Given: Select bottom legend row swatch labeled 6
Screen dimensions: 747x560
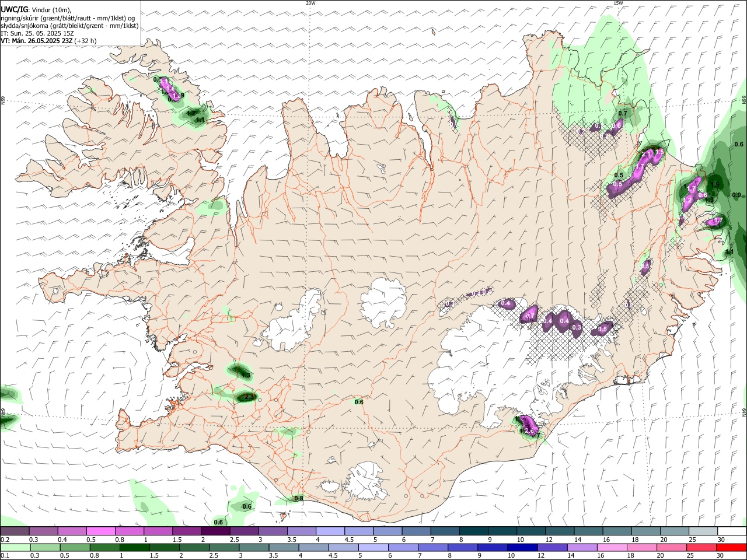Looking at the screenshot, I should click(x=403, y=547).
